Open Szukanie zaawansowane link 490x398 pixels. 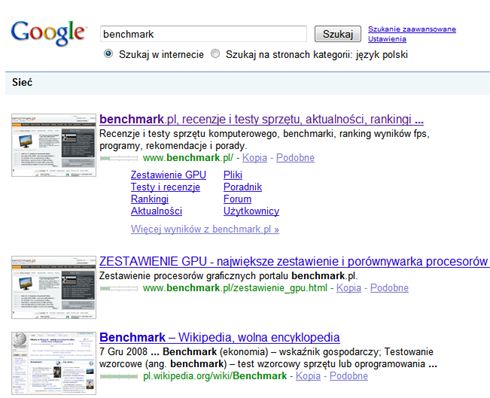pyautogui.click(x=412, y=29)
